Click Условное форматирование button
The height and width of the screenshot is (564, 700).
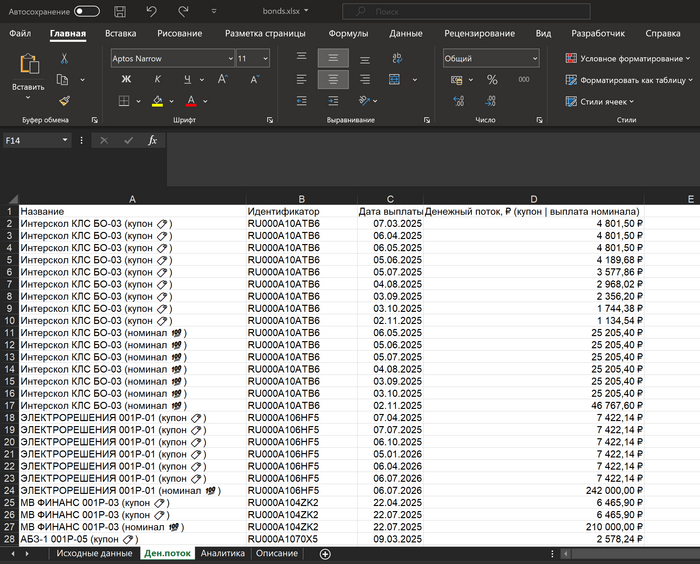click(x=627, y=58)
